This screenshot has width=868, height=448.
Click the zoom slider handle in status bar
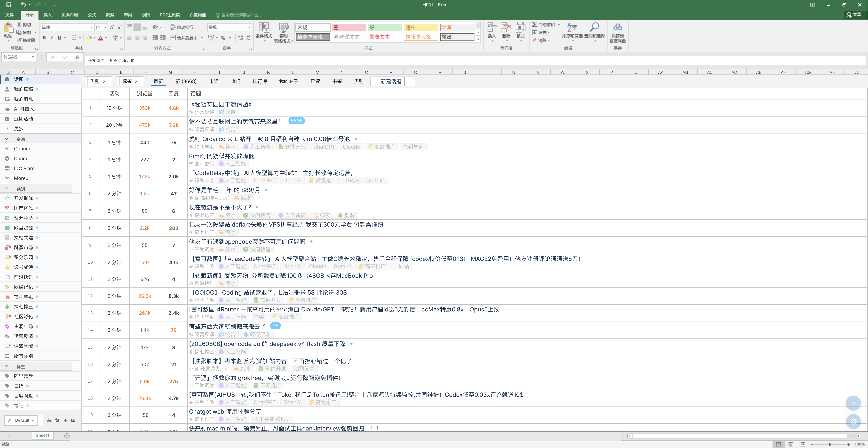[x=830, y=444]
